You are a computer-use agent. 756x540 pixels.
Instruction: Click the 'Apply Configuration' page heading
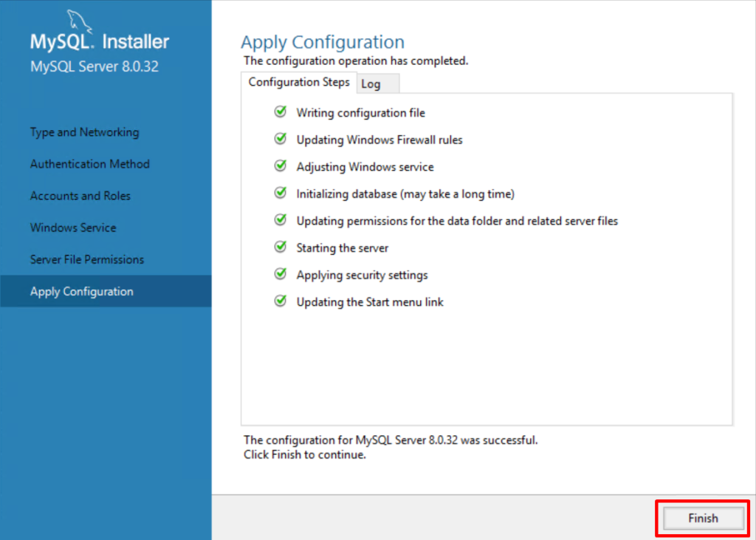click(x=323, y=42)
